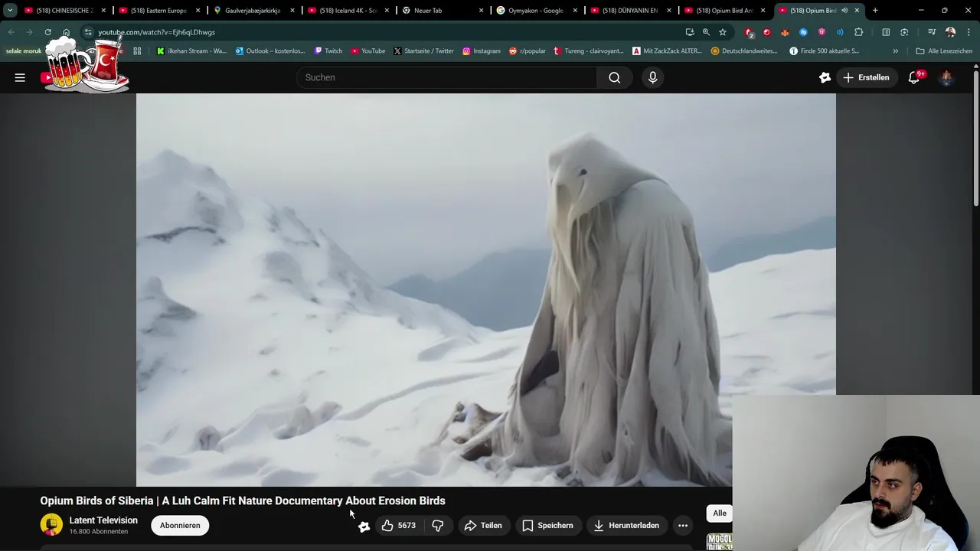Switch to the Gaulverjabæjarkirkja maps tab
980x551 pixels.
point(252,11)
